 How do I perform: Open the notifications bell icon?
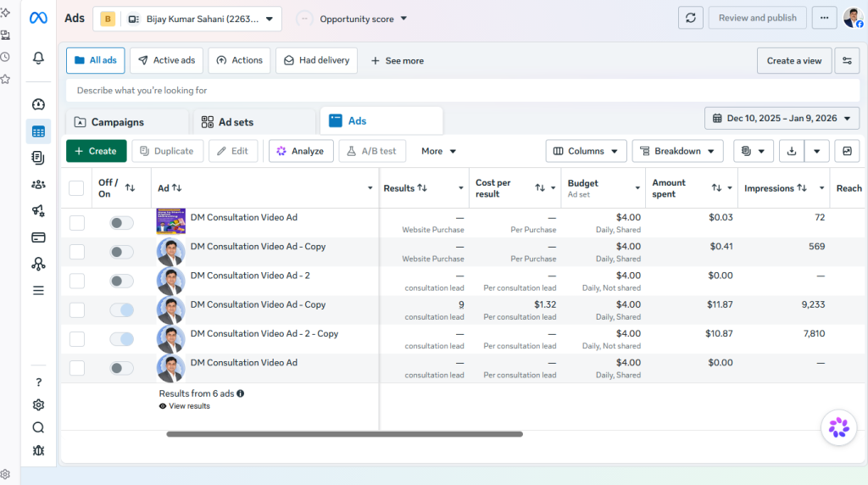click(x=38, y=58)
